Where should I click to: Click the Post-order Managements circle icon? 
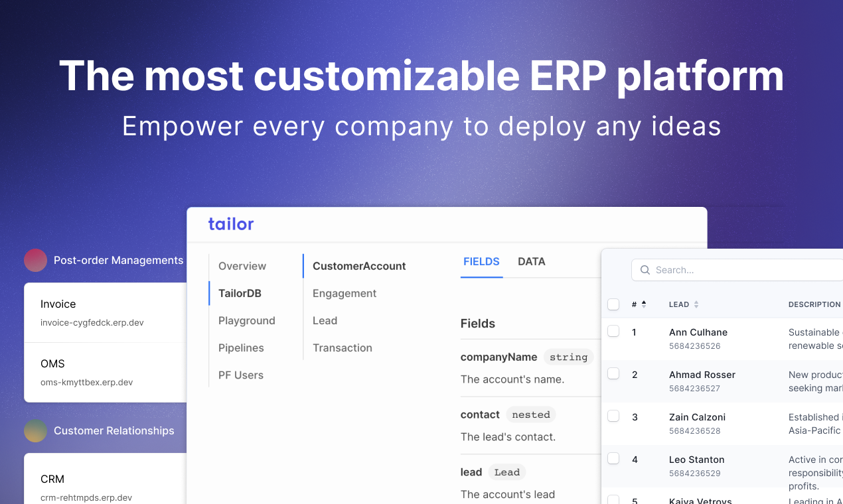pyautogui.click(x=35, y=260)
